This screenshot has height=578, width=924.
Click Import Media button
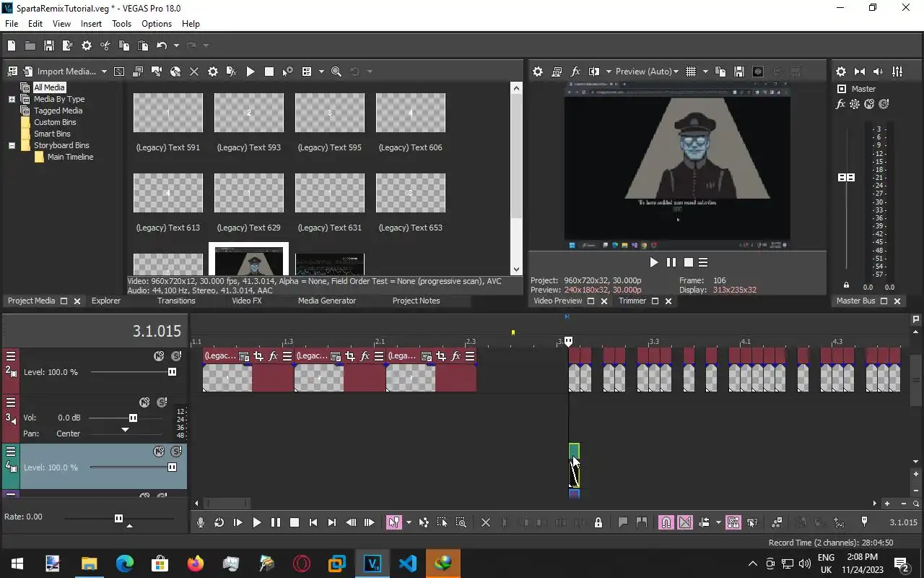click(59, 72)
